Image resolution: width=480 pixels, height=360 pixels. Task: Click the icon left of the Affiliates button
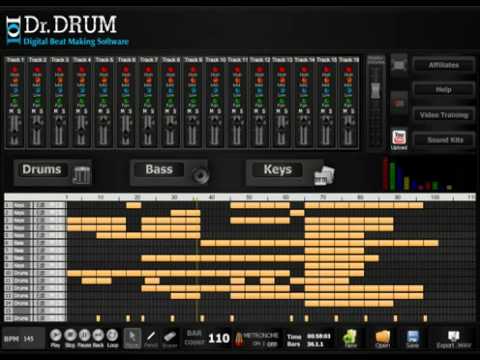399,65
